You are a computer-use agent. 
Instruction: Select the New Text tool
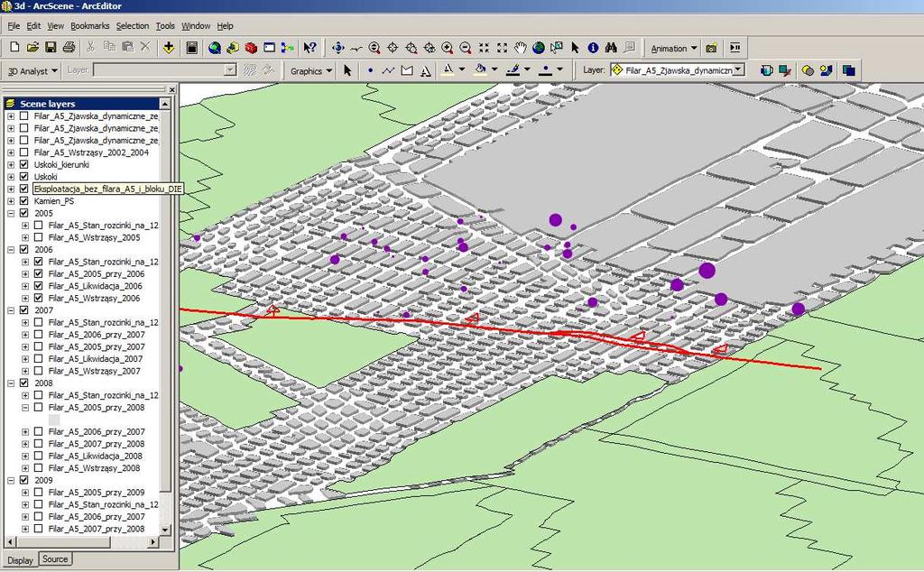click(426, 70)
